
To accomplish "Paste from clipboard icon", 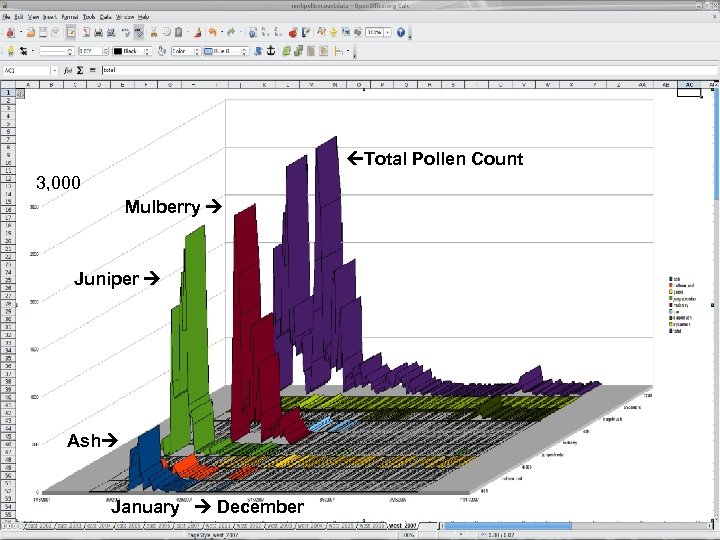I will [178, 33].
